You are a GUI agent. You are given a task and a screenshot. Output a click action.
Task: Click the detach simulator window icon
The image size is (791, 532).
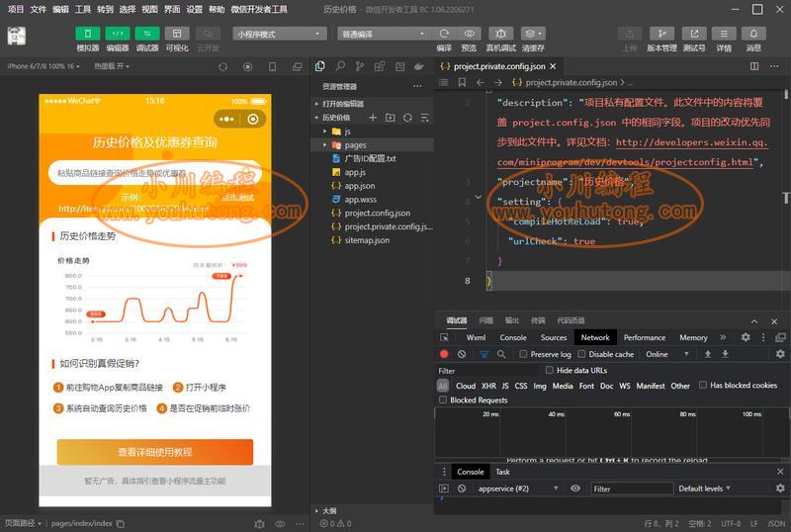[x=298, y=66]
